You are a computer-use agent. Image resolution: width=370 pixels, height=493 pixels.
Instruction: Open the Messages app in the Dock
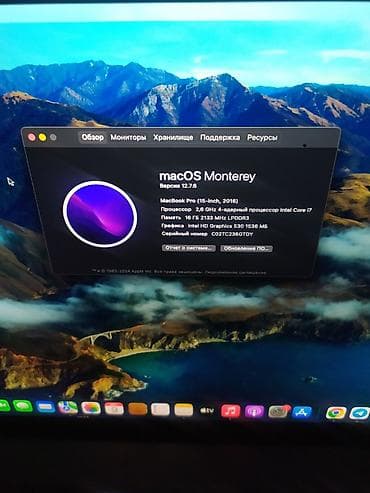click(22, 406)
